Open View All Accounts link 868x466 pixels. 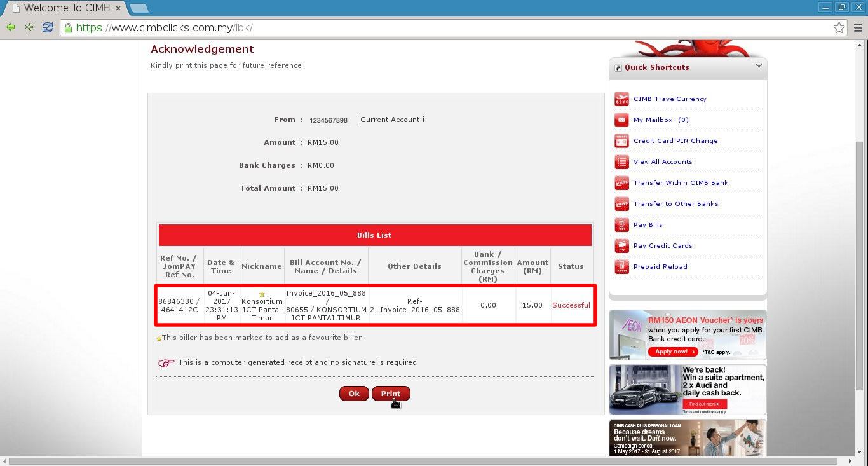663,162
